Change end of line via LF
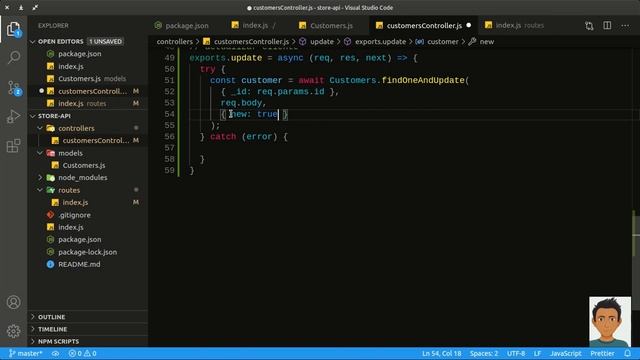Viewport: 640px width, 360px height. pyautogui.click(x=537, y=353)
